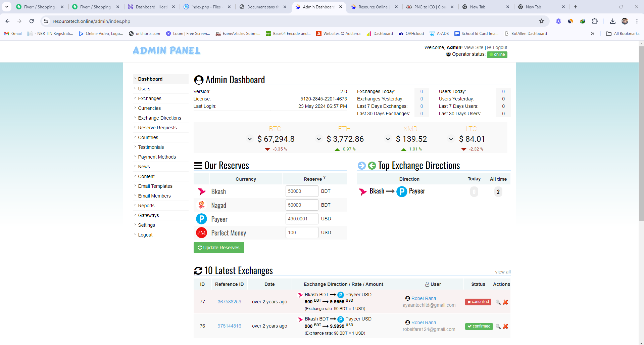Expand the ETH price dropdown chevron
644x345 pixels.
[x=318, y=139]
